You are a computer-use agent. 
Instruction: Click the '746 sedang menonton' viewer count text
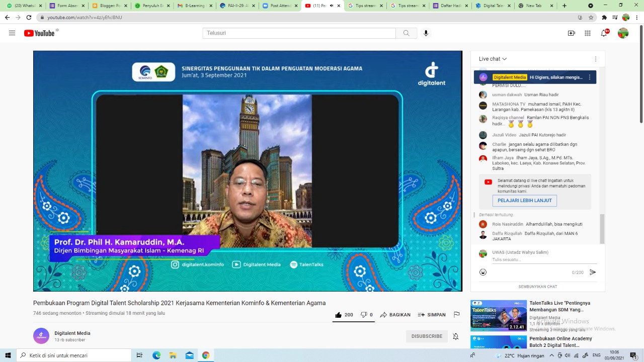[57, 313]
